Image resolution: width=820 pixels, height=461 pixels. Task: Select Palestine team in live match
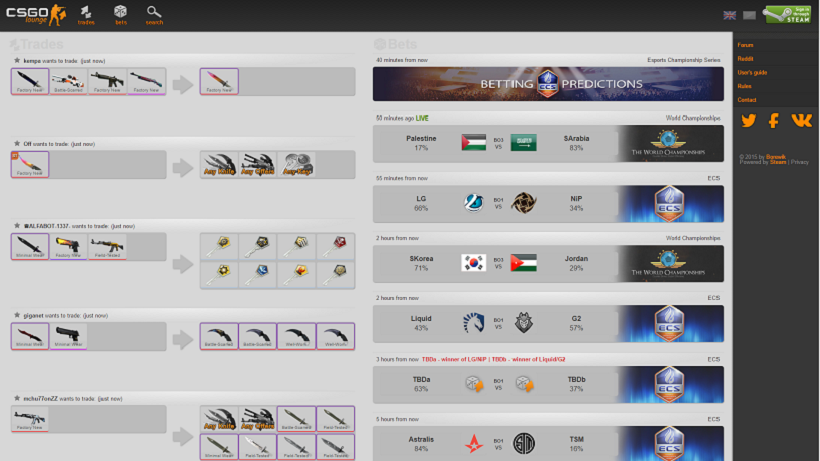(x=421, y=143)
